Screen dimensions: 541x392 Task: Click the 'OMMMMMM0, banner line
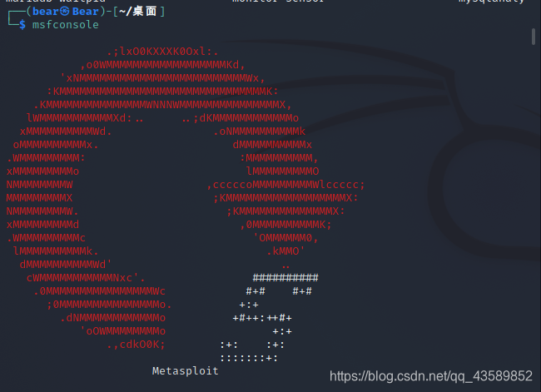(285, 238)
